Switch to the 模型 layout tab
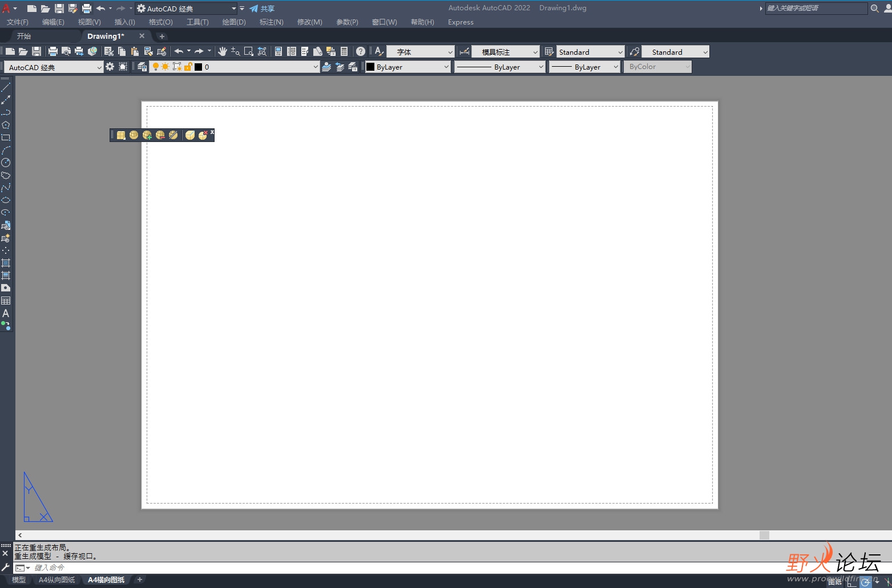 19,580
